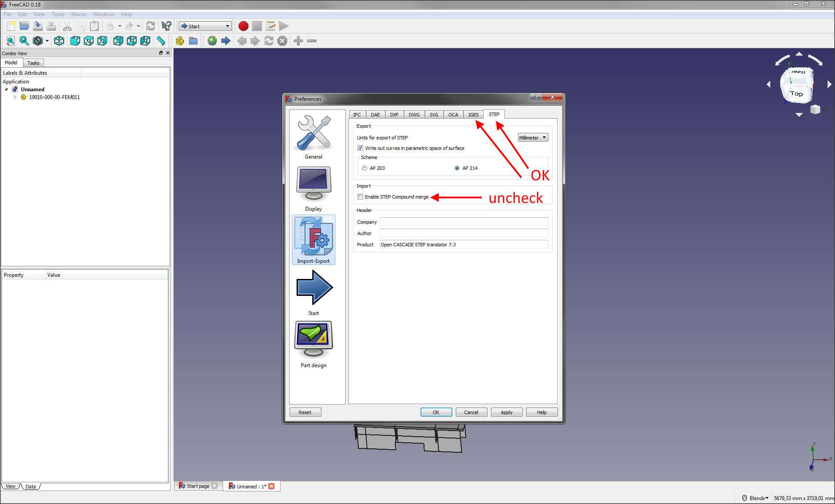Select Display preferences category

(x=314, y=189)
